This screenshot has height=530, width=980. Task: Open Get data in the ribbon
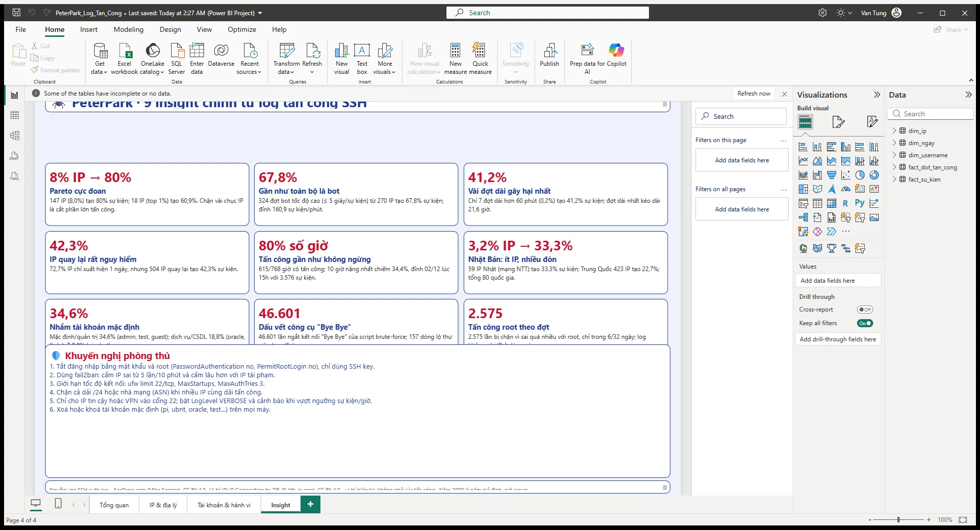tap(100, 58)
